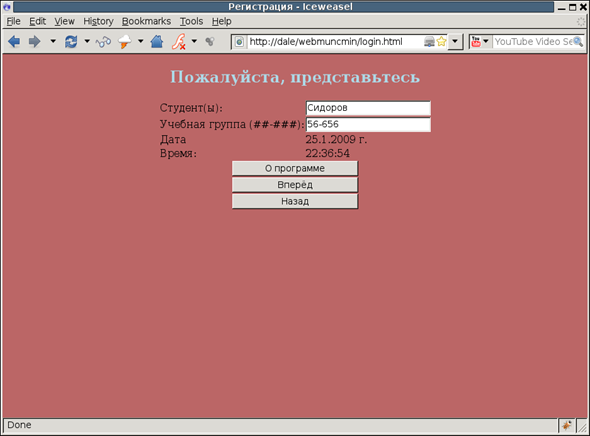Bookmark this page with the star icon
Viewport: 590px width, 436px height.
click(441, 41)
